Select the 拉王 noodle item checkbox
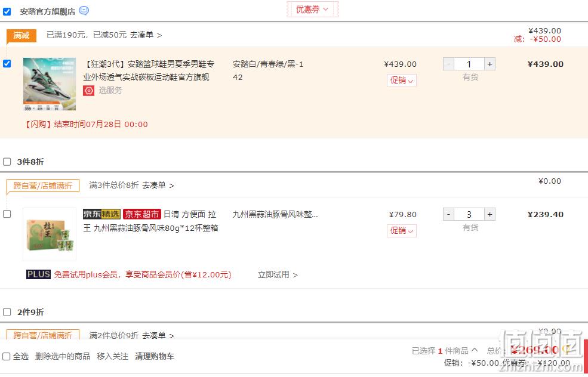The height and width of the screenshot is (377, 588). [7, 214]
